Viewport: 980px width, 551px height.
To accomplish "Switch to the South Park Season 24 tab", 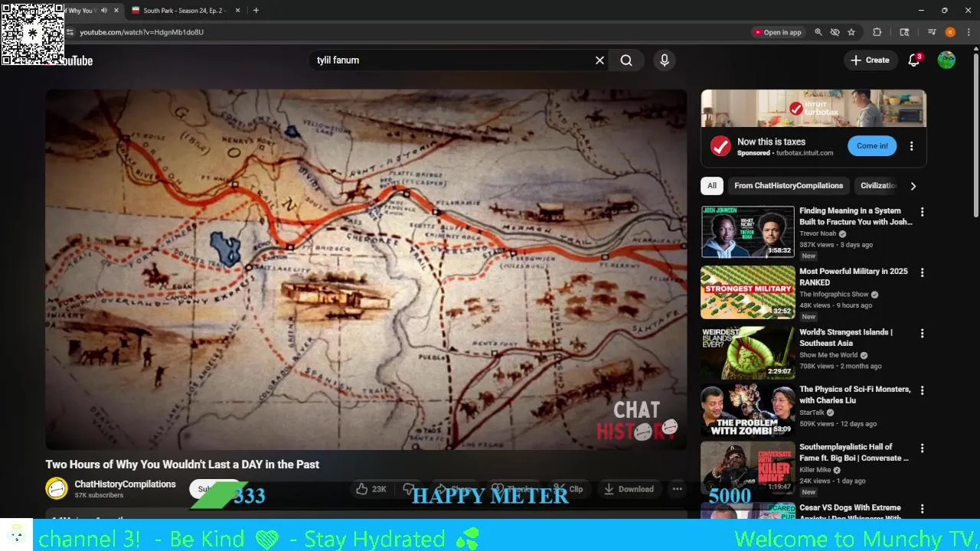I will tap(182, 11).
